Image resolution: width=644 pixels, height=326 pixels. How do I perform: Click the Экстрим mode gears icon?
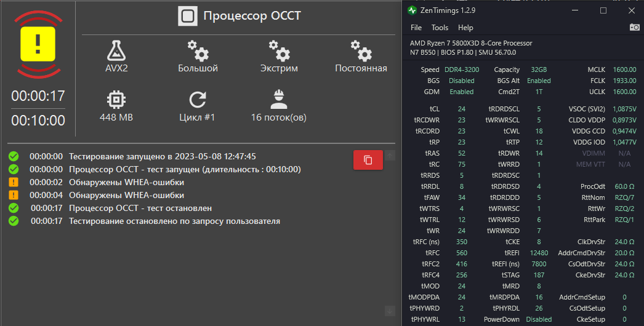click(280, 50)
